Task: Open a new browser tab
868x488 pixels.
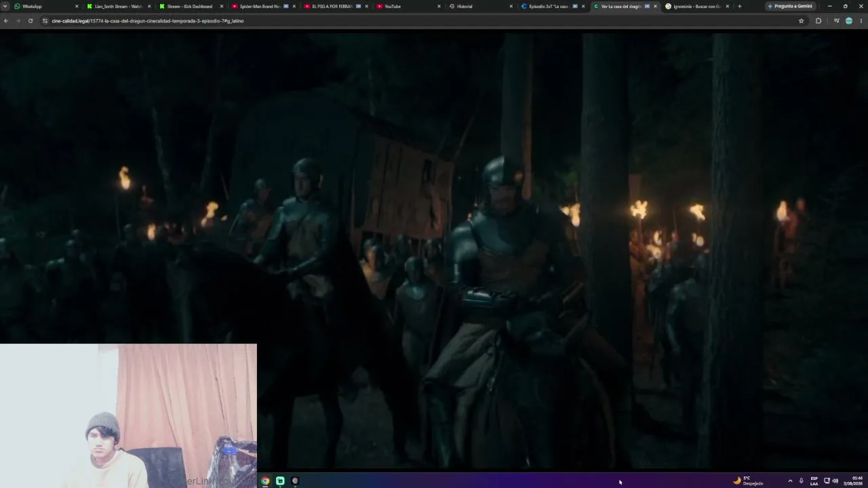Action: pos(739,6)
